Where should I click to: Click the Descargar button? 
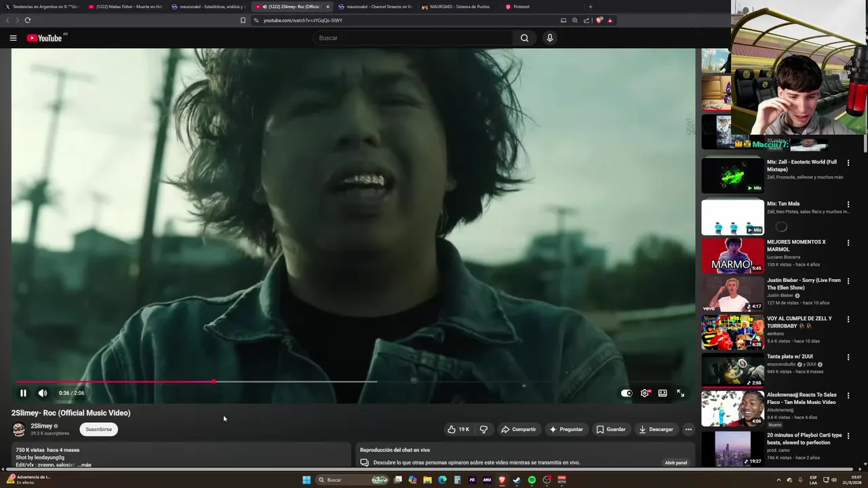click(x=656, y=429)
